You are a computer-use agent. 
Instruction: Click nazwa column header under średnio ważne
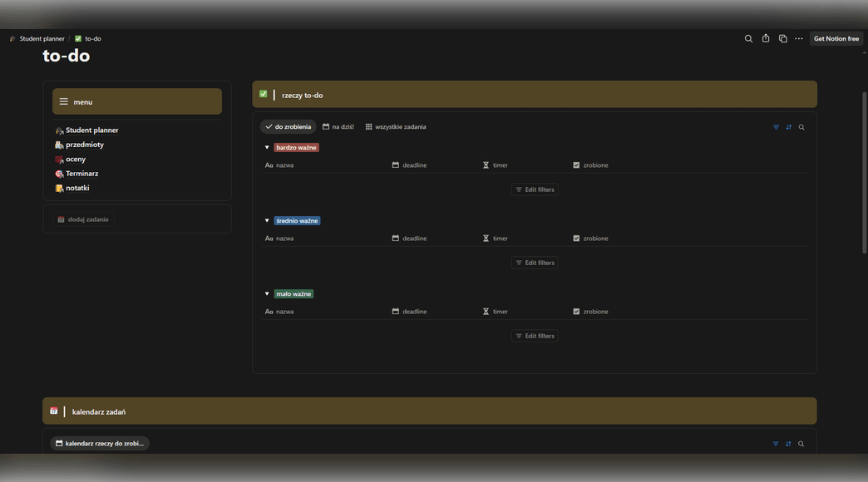click(279, 238)
